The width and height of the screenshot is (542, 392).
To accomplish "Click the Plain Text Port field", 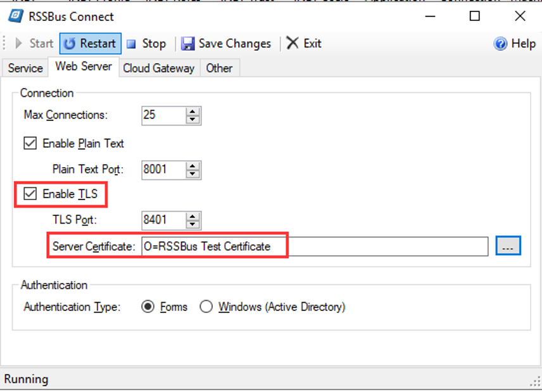I will click(163, 170).
